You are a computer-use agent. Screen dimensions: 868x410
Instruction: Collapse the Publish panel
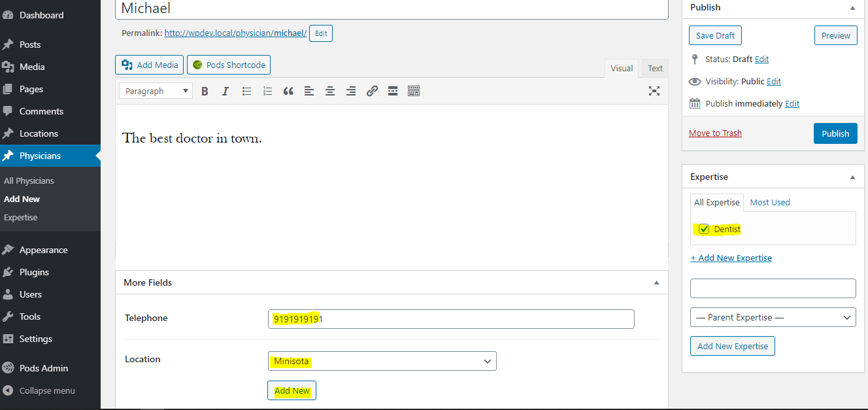(x=852, y=8)
